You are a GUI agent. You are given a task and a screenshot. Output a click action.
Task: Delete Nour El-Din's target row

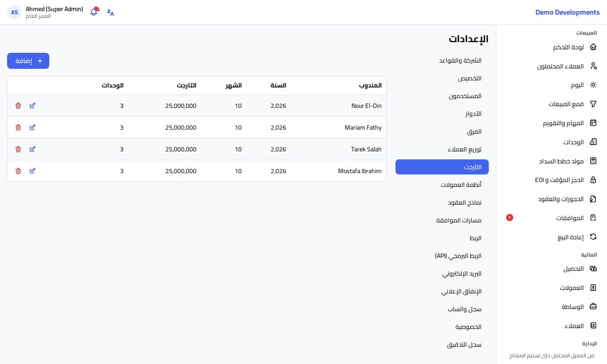18,106
